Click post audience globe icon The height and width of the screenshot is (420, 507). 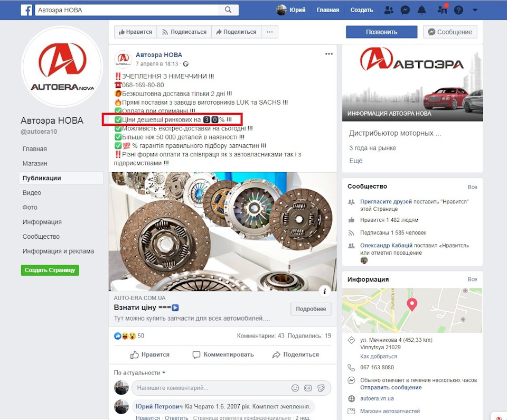(x=185, y=64)
